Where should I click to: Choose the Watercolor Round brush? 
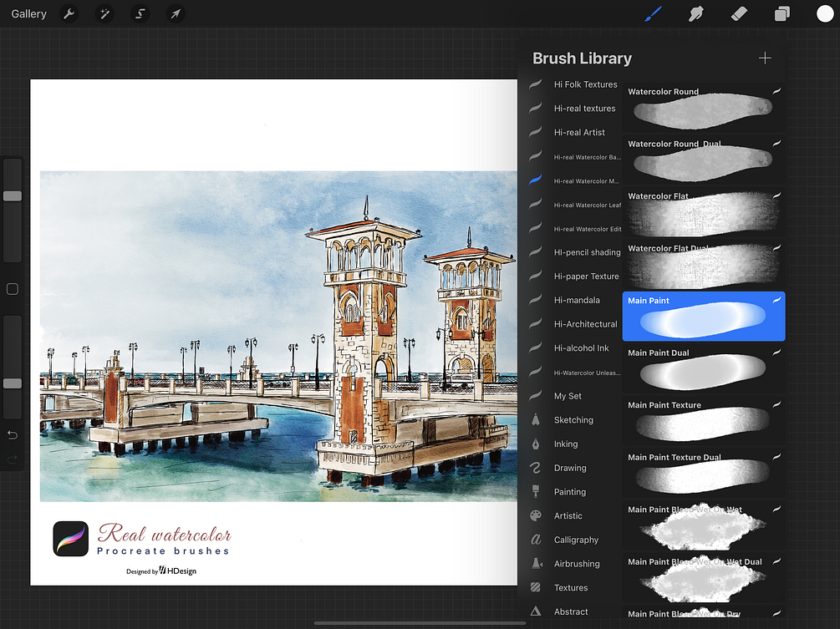pyautogui.click(x=704, y=107)
